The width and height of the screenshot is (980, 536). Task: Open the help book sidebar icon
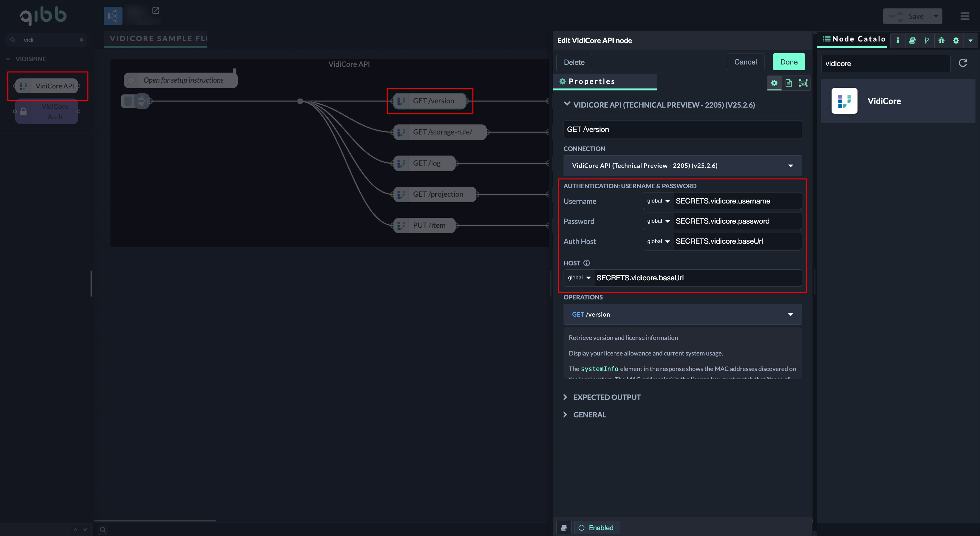(912, 40)
